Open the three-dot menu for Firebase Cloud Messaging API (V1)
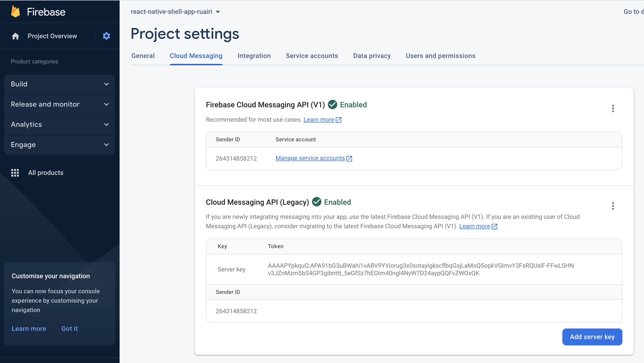This screenshot has height=363, width=644. [x=613, y=108]
